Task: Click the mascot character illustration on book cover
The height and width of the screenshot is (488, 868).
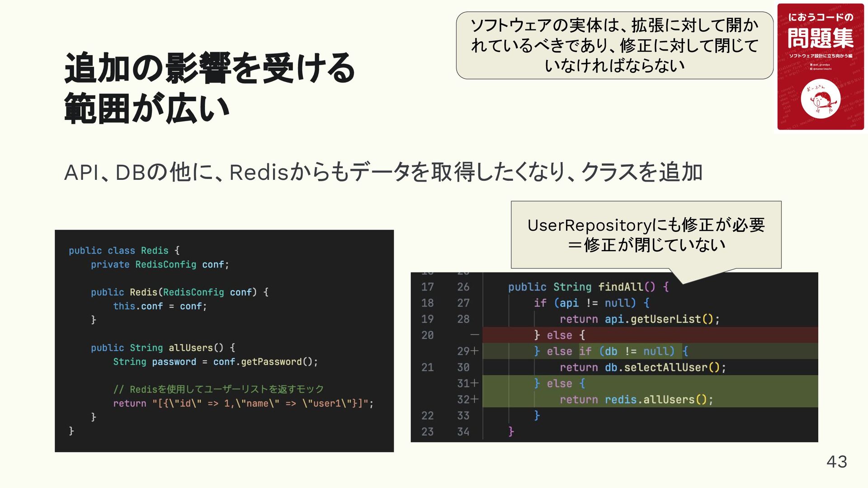Action: click(820, 100)
